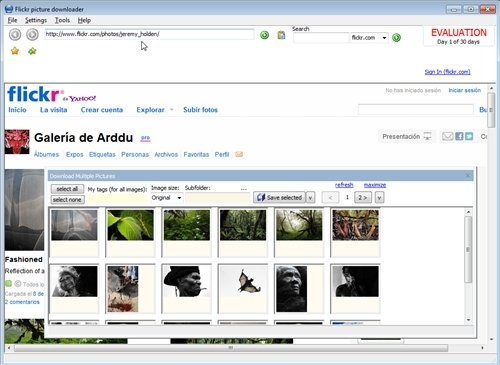
Task: Click the pro badge link
Action: (x=145, y=138)
